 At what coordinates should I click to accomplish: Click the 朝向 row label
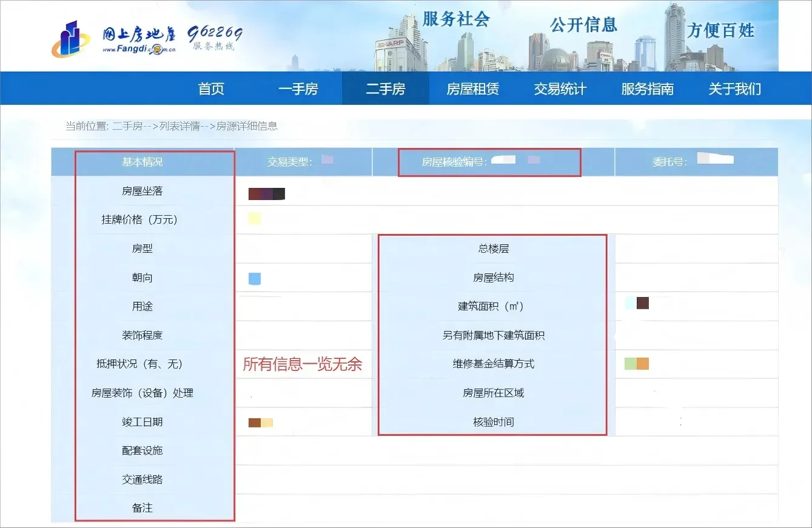(x=143, y=278)
